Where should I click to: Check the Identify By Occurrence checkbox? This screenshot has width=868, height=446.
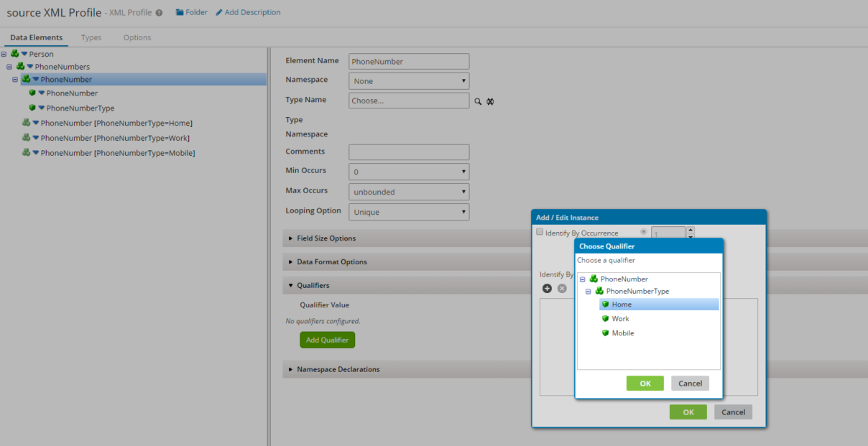(x=540, y=231)
